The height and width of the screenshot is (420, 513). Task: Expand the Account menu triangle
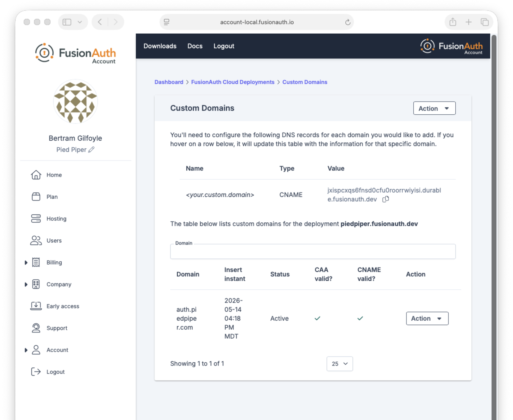coord(26,350)
